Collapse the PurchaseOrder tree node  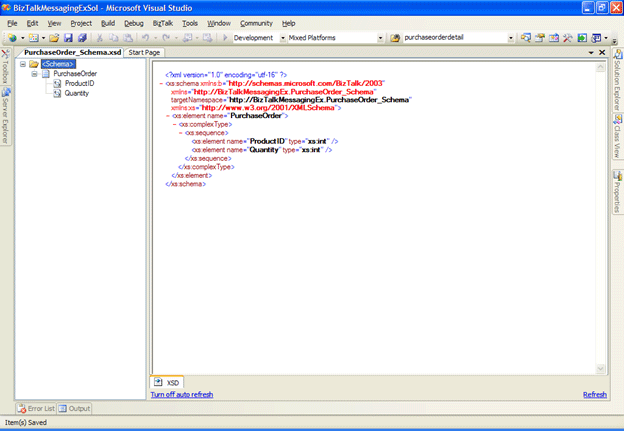[x=34, y=74]
